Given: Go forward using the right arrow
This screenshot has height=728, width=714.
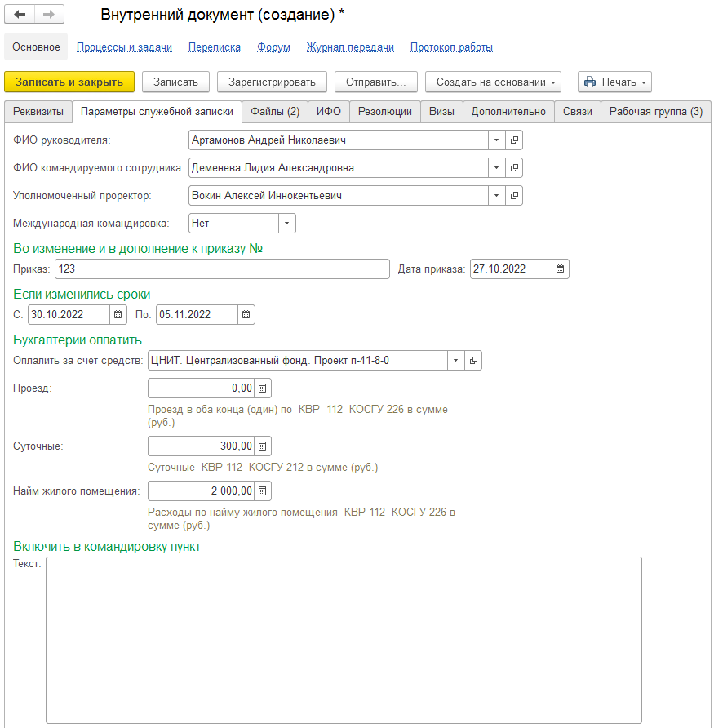Looking at the screenshot, I should 49,15.
